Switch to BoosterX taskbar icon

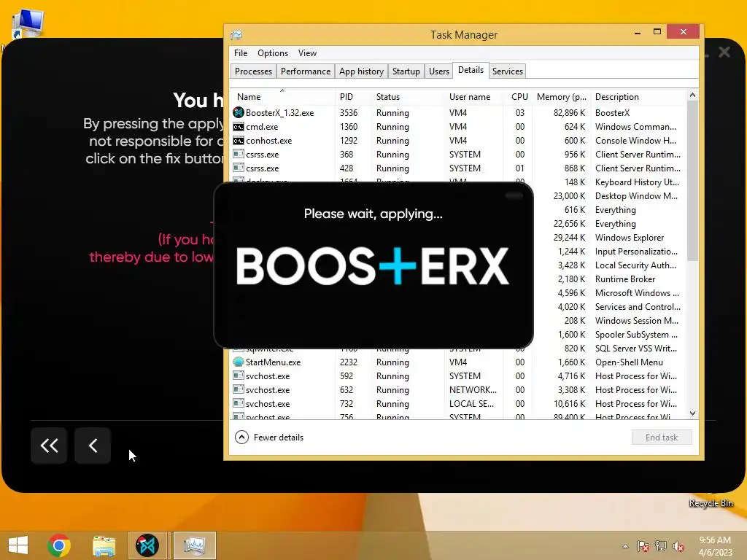click(x=147, y=545)
